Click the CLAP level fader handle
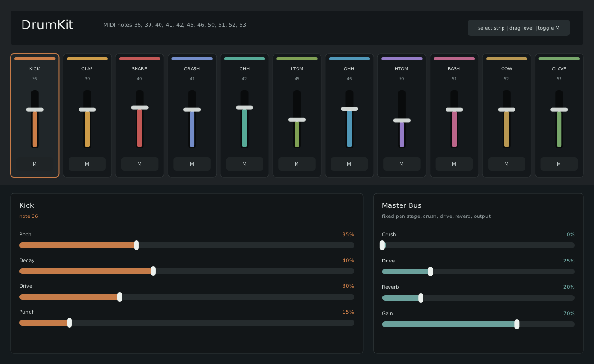This screenshot has height=364, width=594. [x=87, y=110]
